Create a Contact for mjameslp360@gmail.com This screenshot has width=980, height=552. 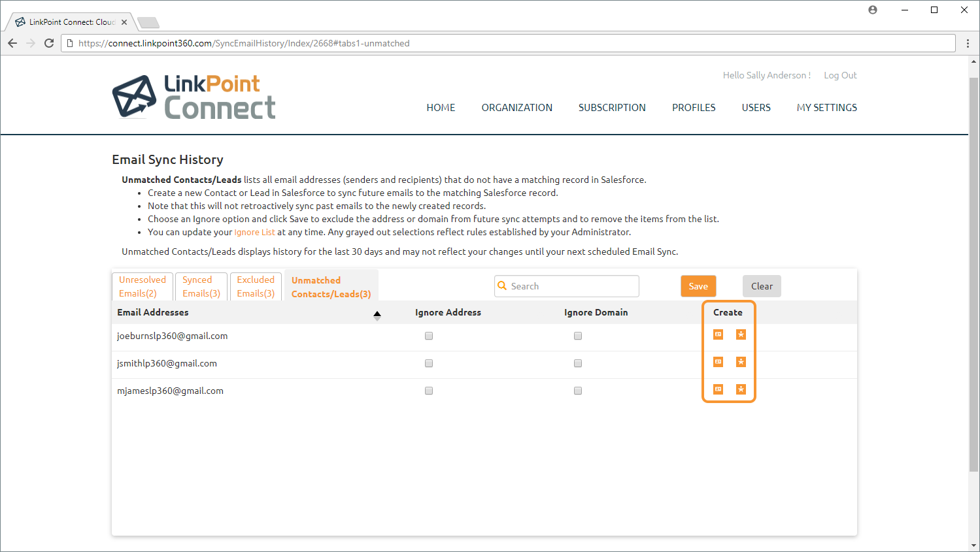click(x=718, y=389)
